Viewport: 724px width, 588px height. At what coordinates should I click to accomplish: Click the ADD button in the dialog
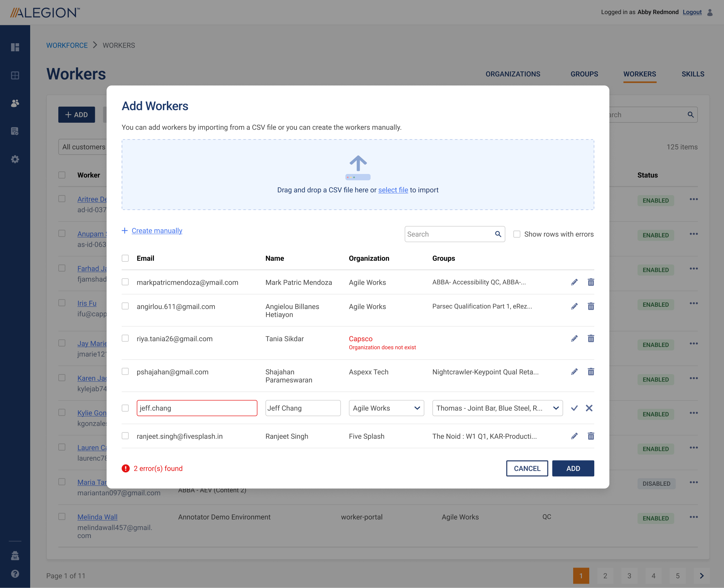click(x=573, y=468)
